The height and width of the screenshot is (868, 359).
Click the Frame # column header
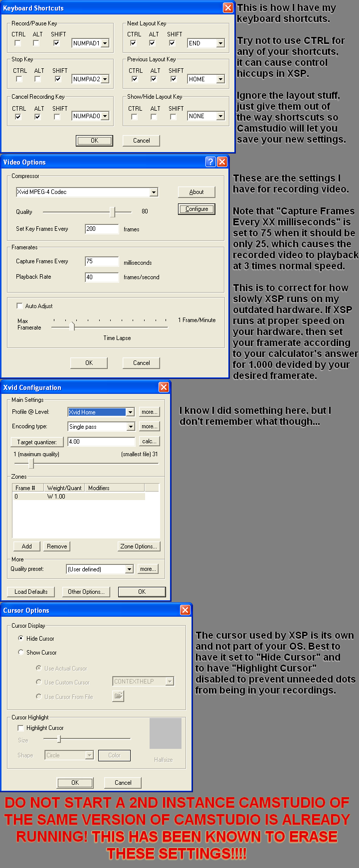(28, 488)
